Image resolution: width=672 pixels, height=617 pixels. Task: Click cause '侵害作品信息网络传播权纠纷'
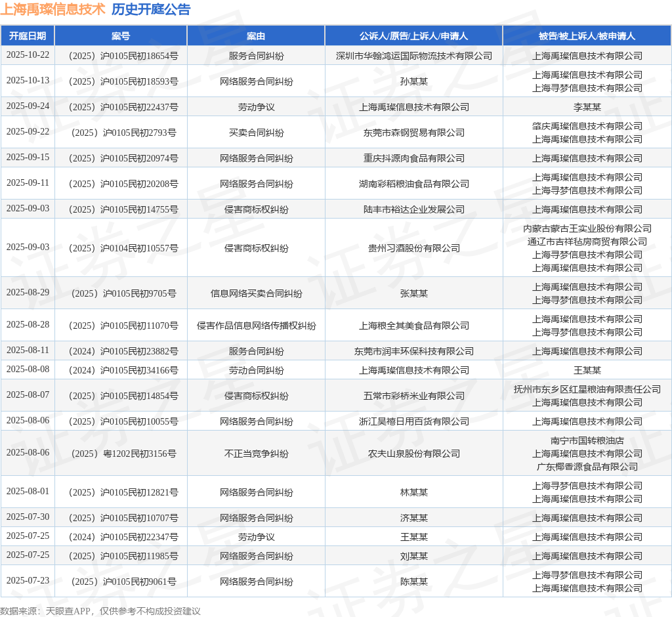coord(257,326)
